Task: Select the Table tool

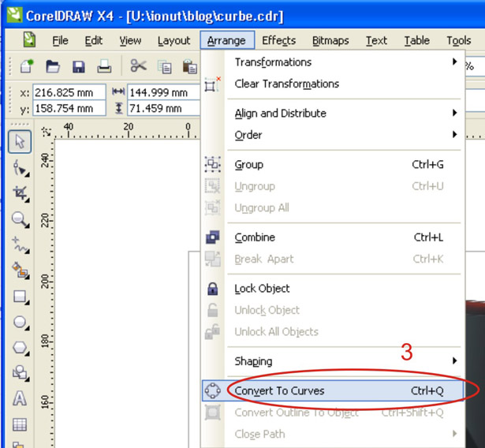Action: pos(20,424)
